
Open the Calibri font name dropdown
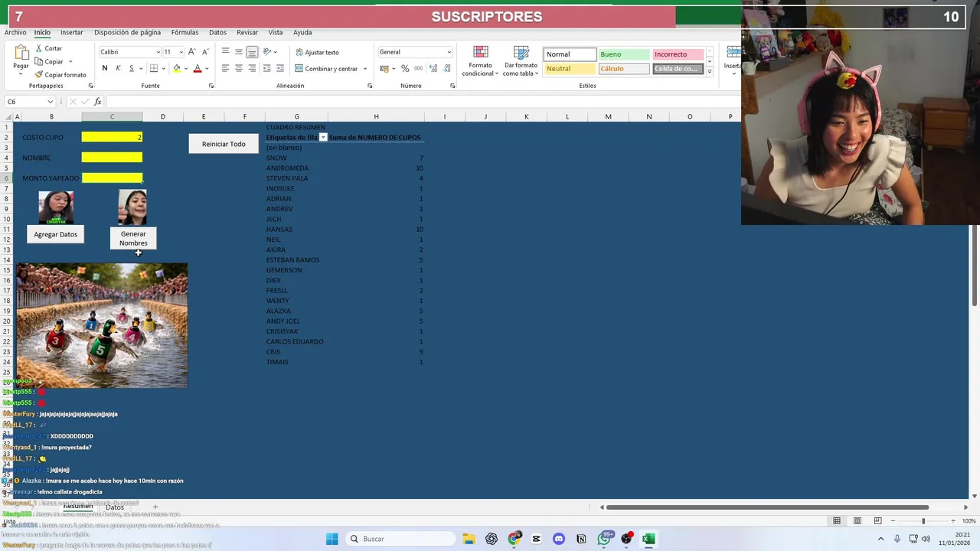[158, 52]
